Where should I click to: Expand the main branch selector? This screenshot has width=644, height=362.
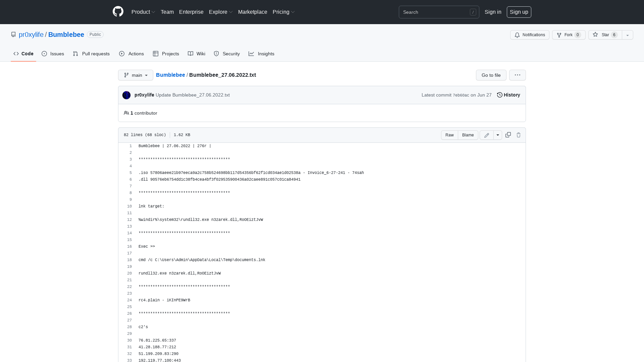(136, 75)
